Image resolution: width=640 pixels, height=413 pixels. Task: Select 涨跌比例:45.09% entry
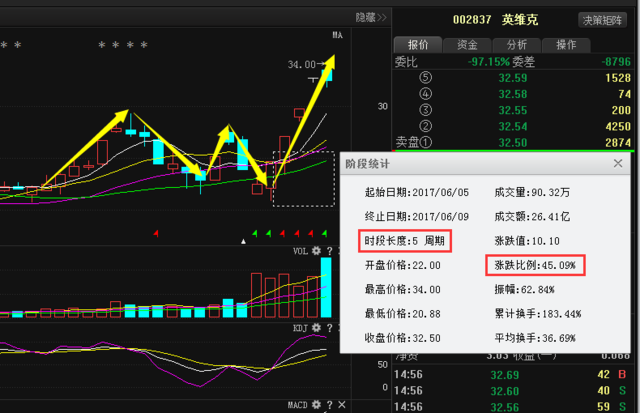pyautogui.click(x=535, y=265)
